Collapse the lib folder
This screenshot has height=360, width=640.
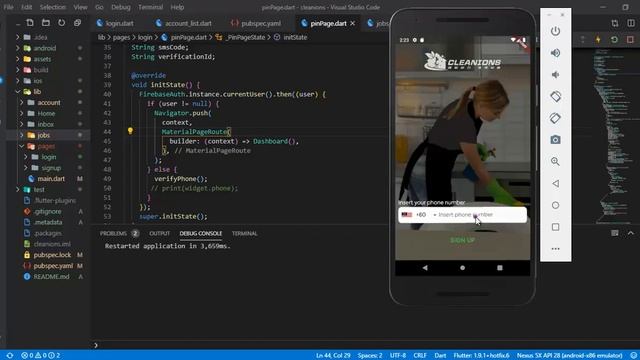(x=17, y=92)
